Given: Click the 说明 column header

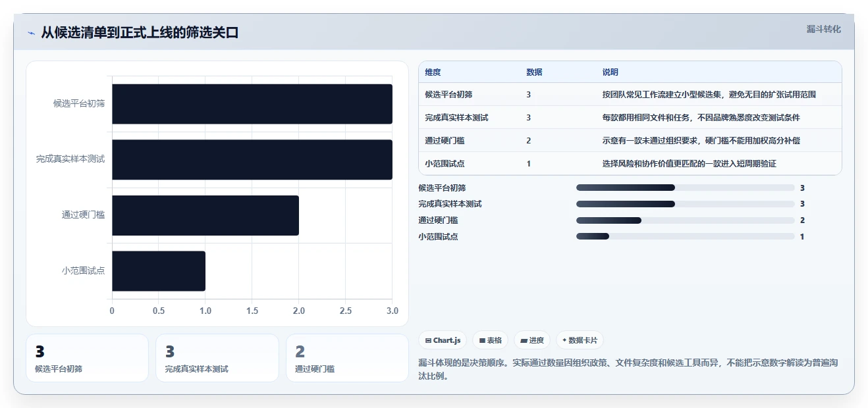Looking at the screenshot, I should [x=610, y=72].
